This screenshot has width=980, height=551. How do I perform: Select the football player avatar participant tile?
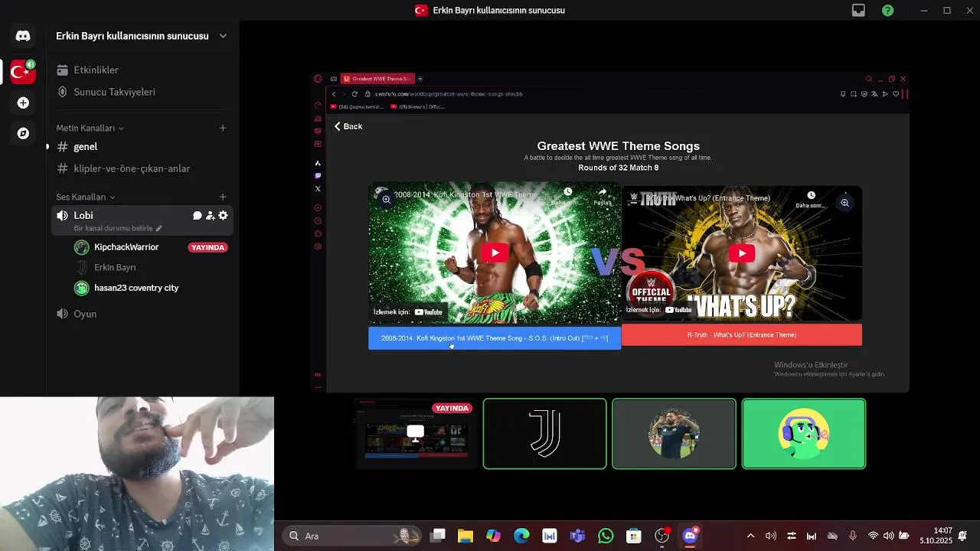pos(674,433)
